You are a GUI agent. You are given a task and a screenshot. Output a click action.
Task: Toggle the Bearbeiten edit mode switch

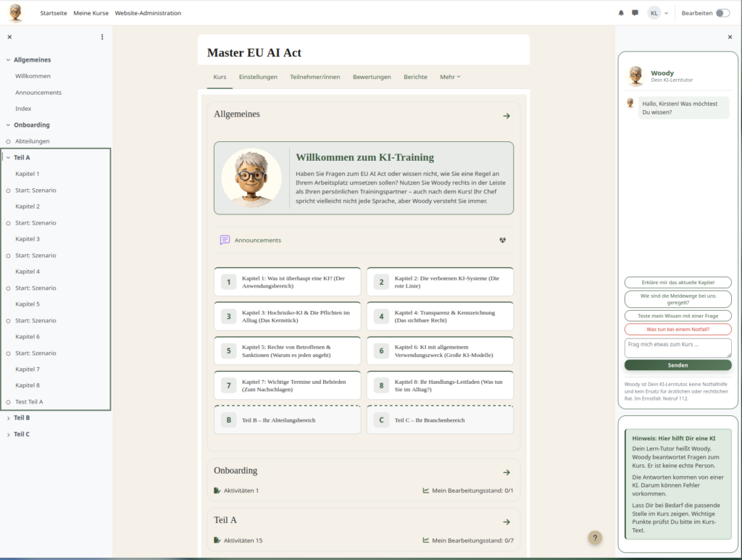click(722, 13)
